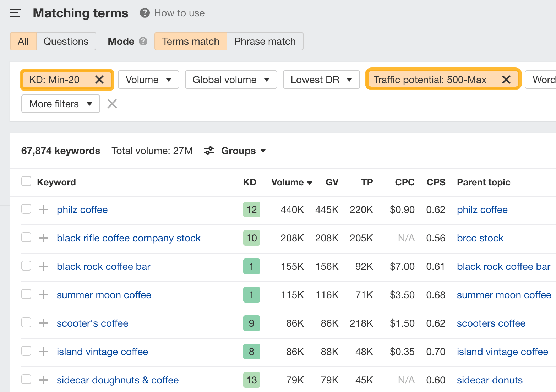Click the Mode question mark icon
The image size is (556, 392).
click(143, 41)
